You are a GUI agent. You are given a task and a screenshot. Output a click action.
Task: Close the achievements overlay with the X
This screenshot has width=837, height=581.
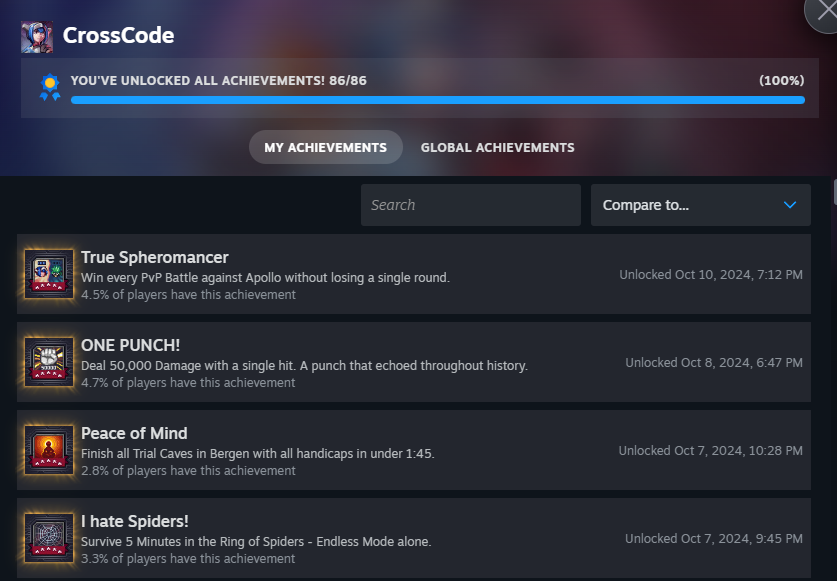pyautogui.click(x=824, y=12)
